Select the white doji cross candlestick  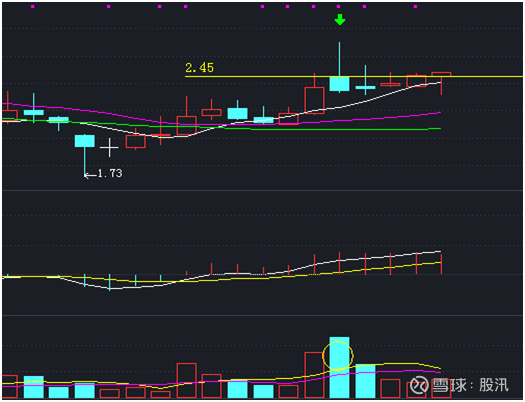(109, 147)
